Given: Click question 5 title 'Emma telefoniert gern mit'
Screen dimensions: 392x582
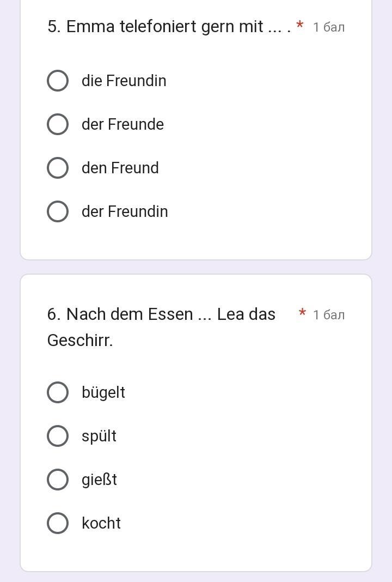Looking at the screenshot, I should [x=163, y=27].
